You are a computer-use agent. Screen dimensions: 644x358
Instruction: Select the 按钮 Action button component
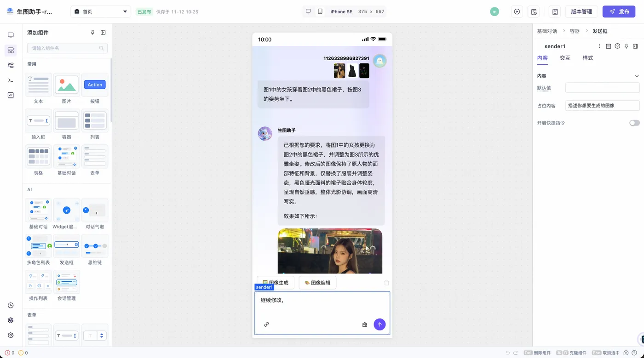pyautogui.click(x=95, y=89)
